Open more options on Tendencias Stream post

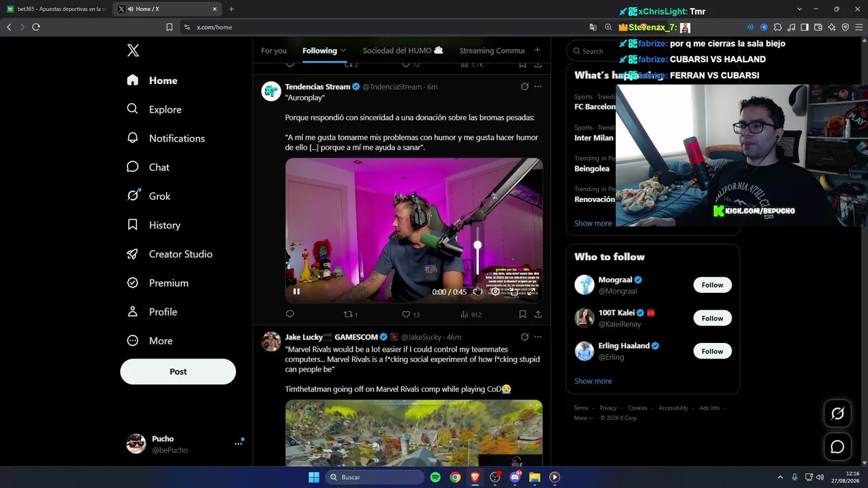pyautogui.click(x=538, y=87)
